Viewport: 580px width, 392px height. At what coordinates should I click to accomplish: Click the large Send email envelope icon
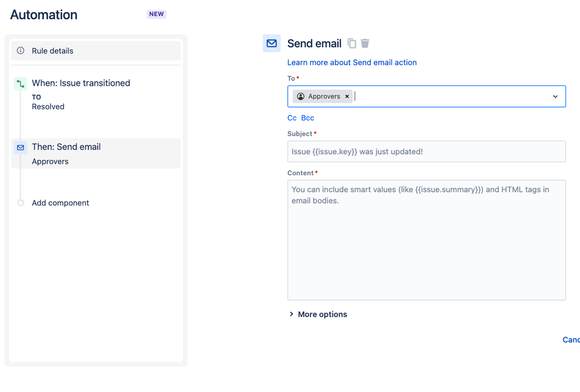(271, 44)
